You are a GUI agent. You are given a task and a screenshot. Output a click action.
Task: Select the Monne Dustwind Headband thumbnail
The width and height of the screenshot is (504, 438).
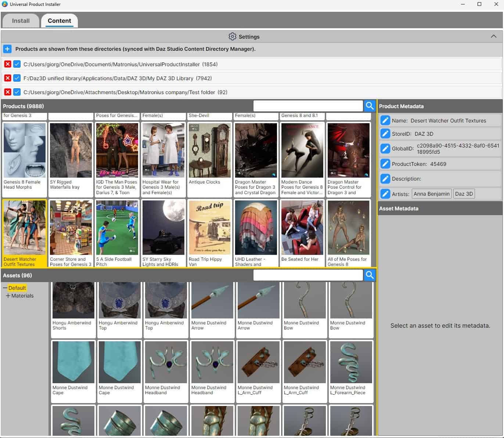[166, 362]
